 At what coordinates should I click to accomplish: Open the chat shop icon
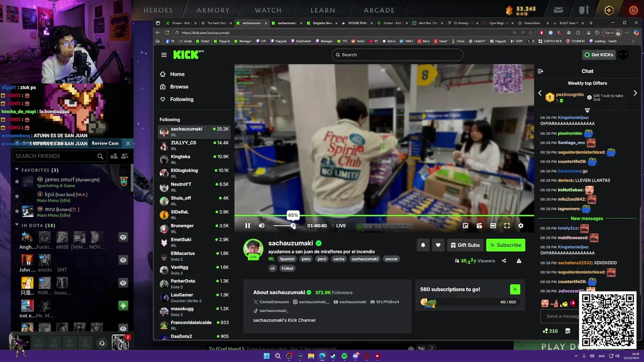point(568,331)
